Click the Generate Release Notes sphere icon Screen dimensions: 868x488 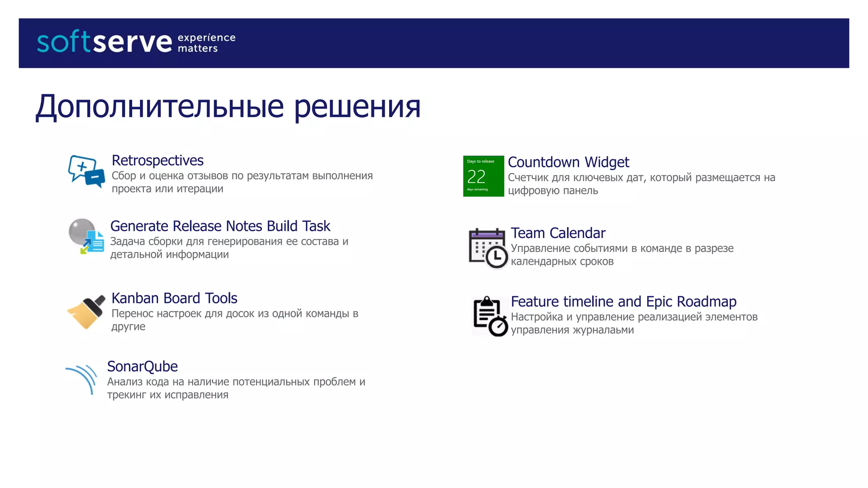tap(86, 236)
